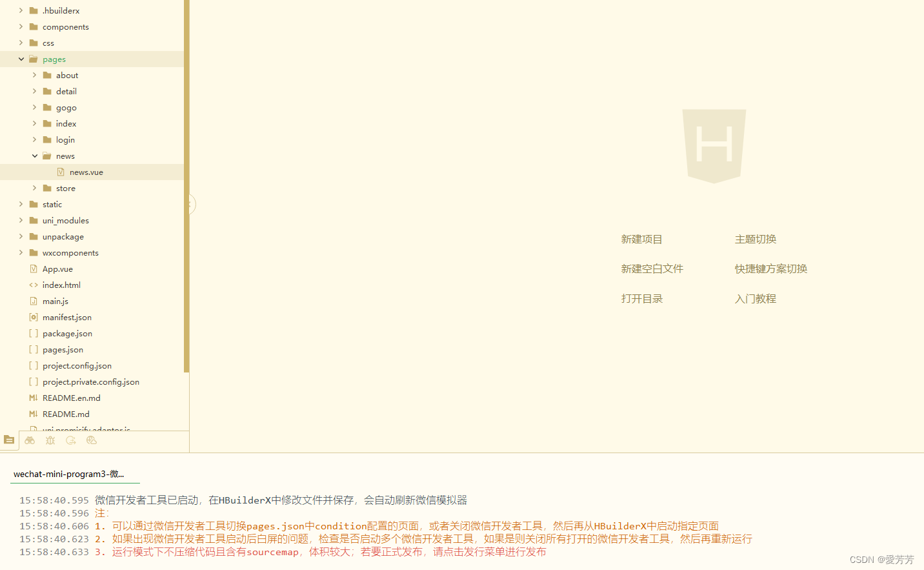Click the pages.json bracket icon
Screen dimensions: 924x570
34,349
